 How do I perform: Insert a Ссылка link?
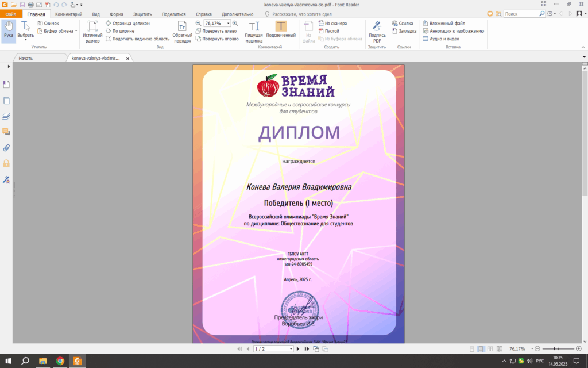(403, 23)
